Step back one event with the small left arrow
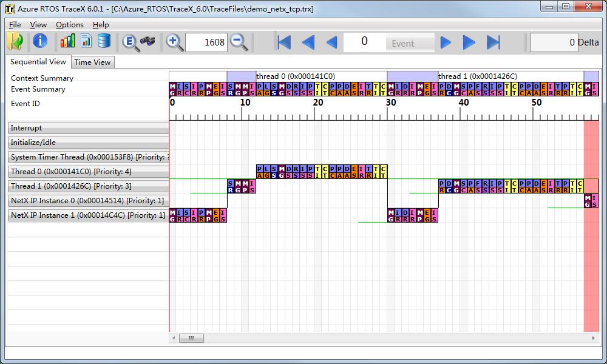 pyautogui.click(x=332, y=42)
